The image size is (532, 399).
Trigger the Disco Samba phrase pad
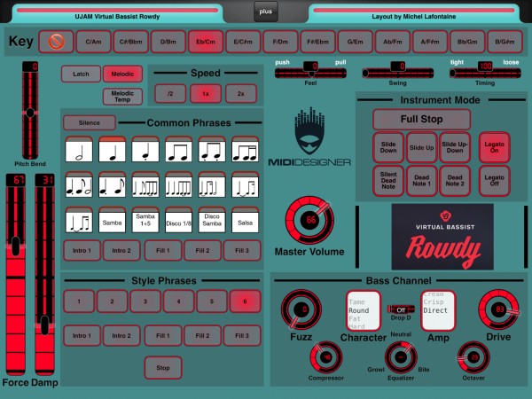pos(212,220)
